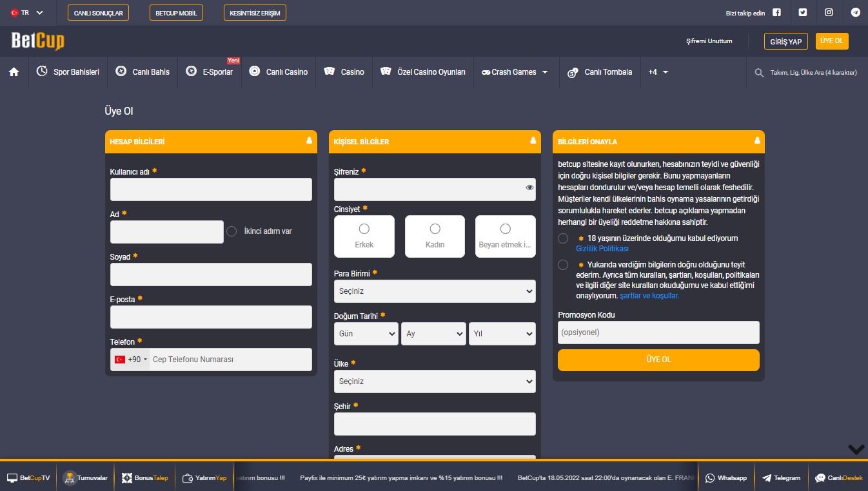
Task: Open E-Sporlar section
Action: [x=210, y=72]
